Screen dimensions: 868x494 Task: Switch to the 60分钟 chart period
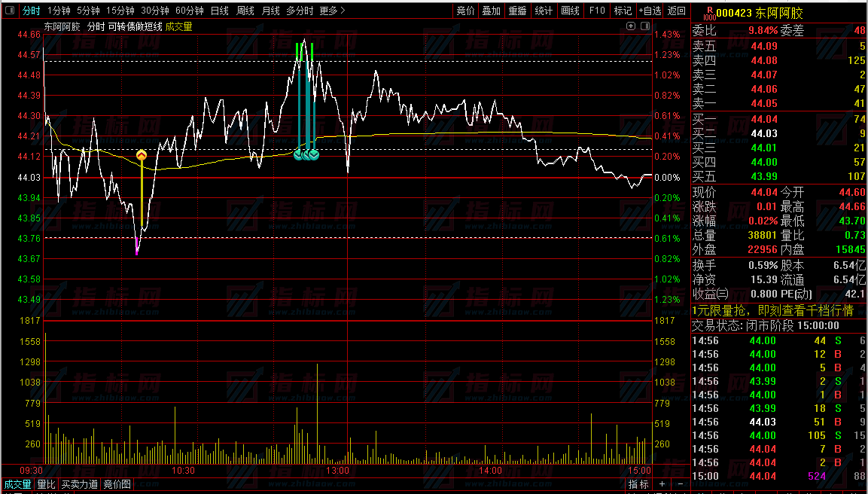(189, 10)
